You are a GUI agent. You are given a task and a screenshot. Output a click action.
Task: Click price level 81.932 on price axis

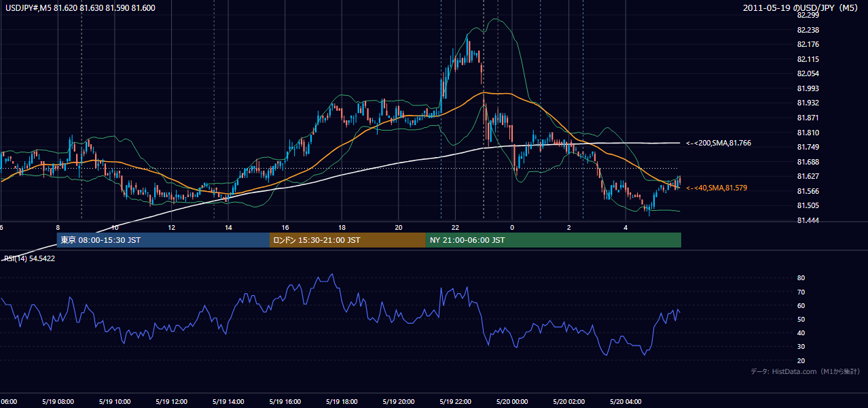(808, 103)
